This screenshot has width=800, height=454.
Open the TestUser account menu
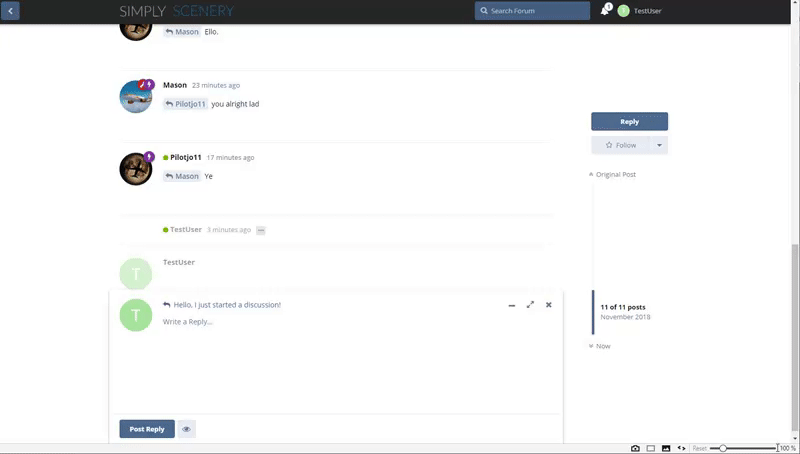[640, 11]
